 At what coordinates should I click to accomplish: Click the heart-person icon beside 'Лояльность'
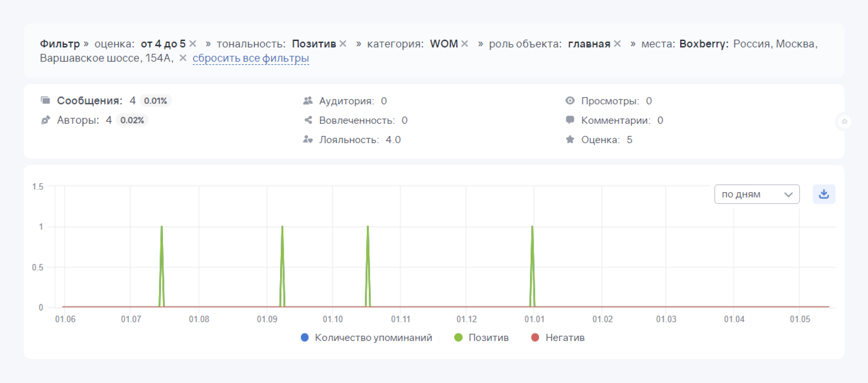click(308, 139)
